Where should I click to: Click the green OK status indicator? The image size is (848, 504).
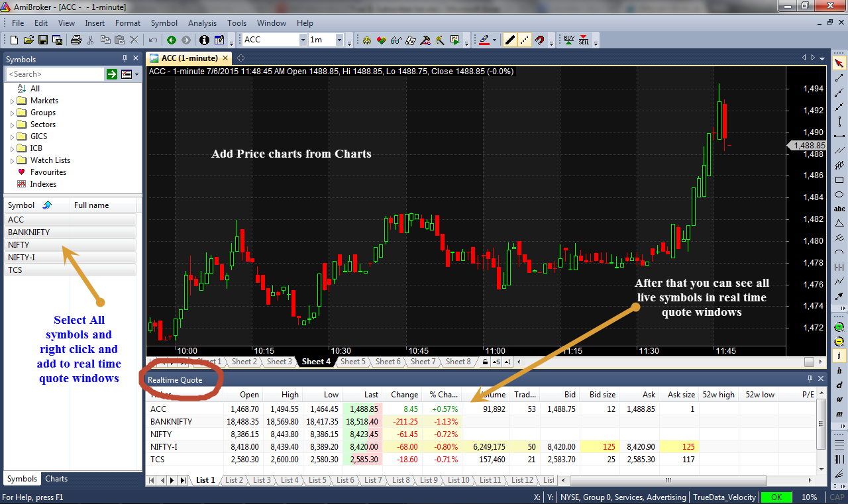tap(776, 497)
